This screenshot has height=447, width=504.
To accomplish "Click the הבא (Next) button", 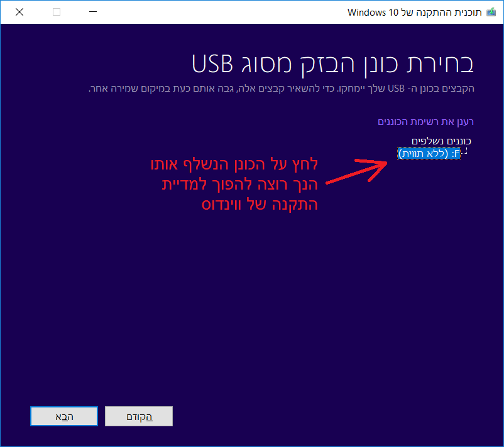I will (x=64, y=416).
